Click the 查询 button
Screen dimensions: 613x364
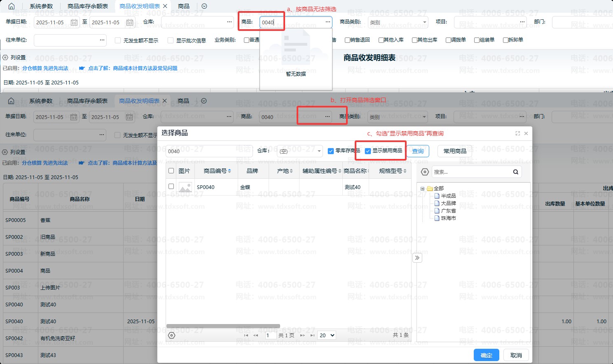pyautogui.click(x=418, y=151)
